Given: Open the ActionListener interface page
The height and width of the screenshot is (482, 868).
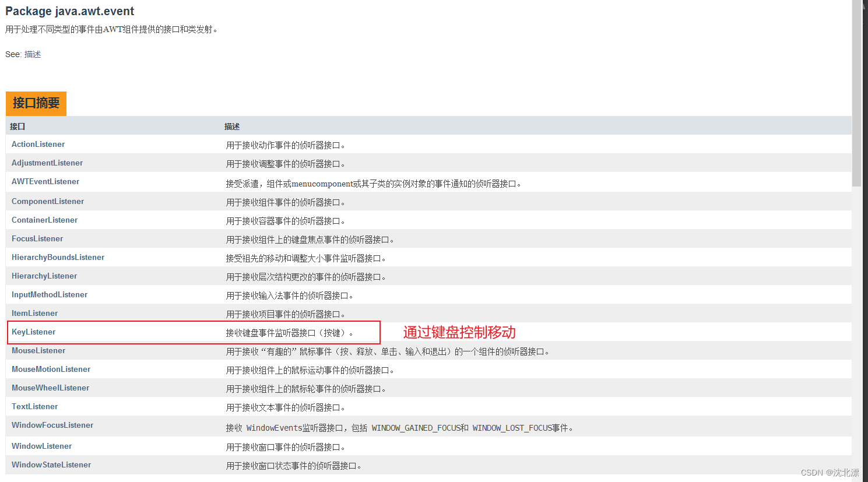Looking at the screenshot, I should pos(38,144).
